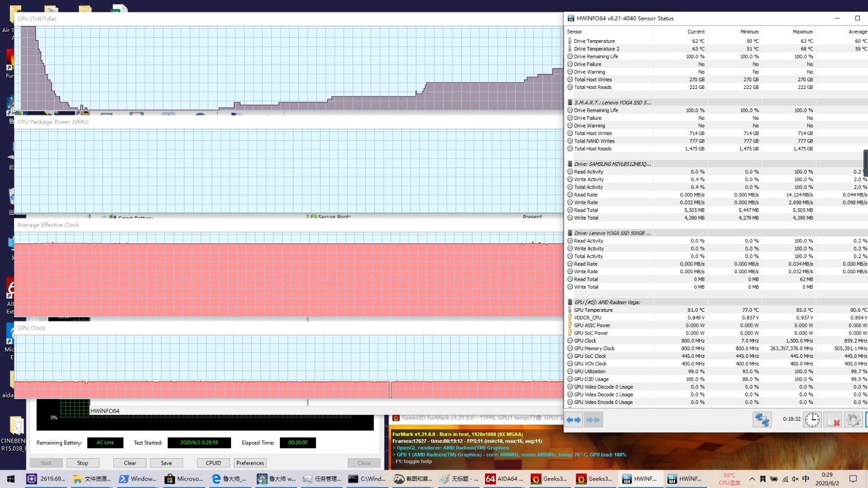Select the GPU Clock sensor row
868x488 pixels.
coord(716,341)
